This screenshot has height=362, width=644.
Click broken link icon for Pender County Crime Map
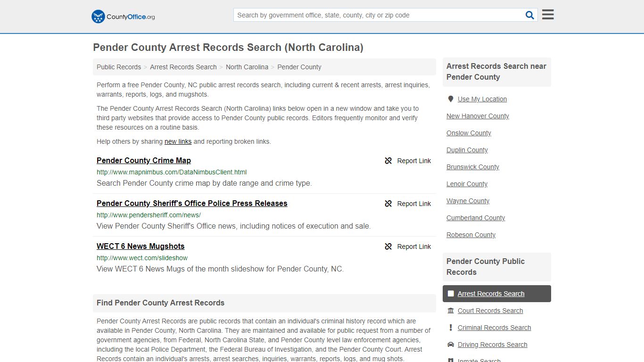(x=388, y=161)
